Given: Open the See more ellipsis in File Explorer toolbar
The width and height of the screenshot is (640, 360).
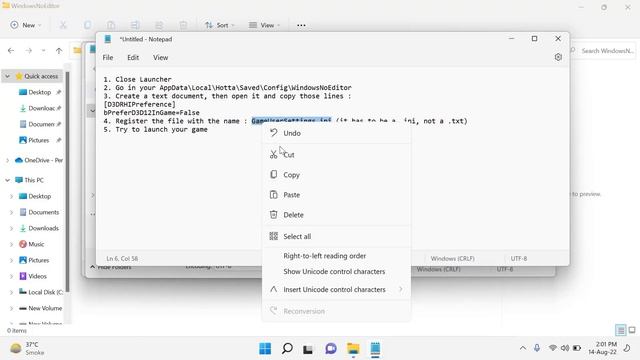Looking at the screenshot, I should [x=301, y=25].
